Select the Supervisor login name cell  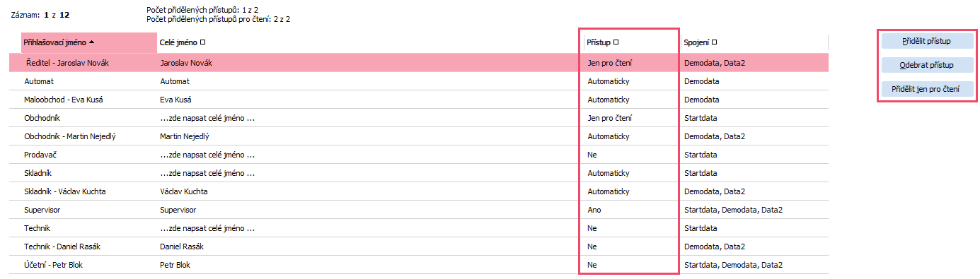42,210
